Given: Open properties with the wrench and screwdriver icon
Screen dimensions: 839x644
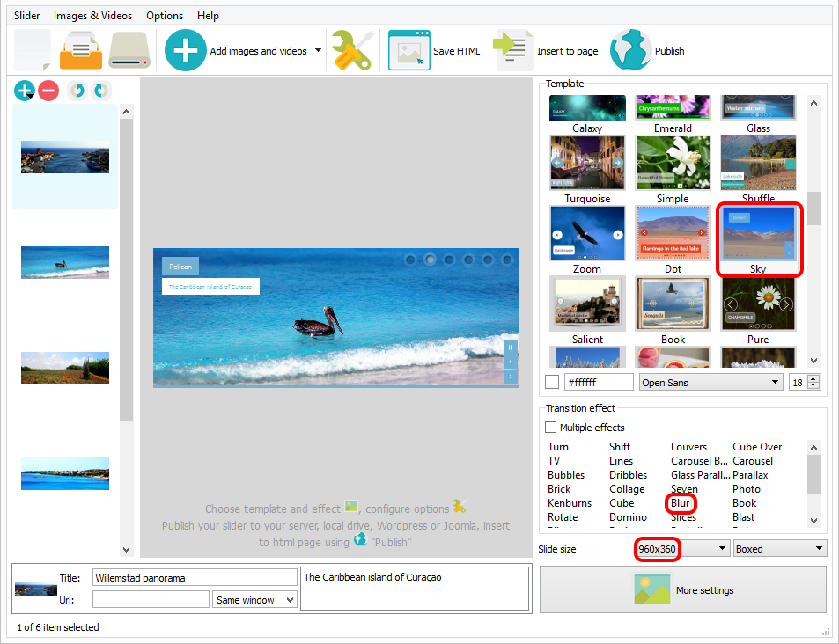Looking at the screenshot, I should tap(352, 50).
